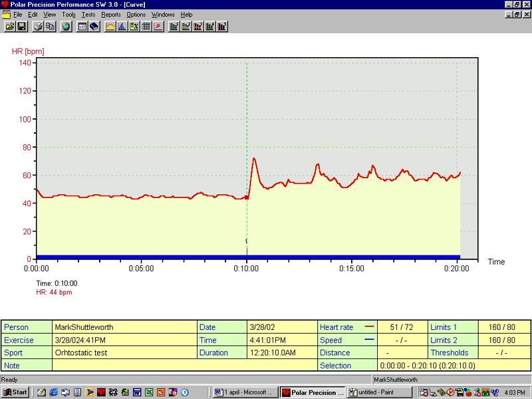532x399 pixels.
Task: Click the document control icon beside File
Action: click(x=6, y=14)
